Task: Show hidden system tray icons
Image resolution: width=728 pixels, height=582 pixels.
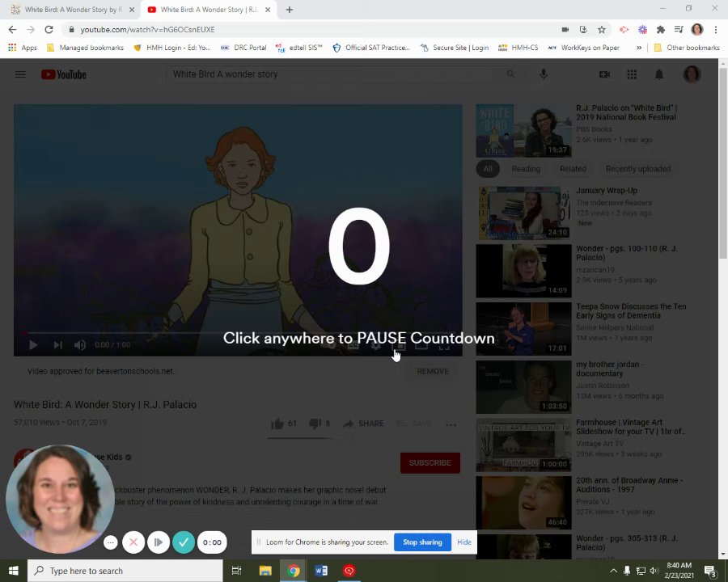Action: [x=613, y=571]
